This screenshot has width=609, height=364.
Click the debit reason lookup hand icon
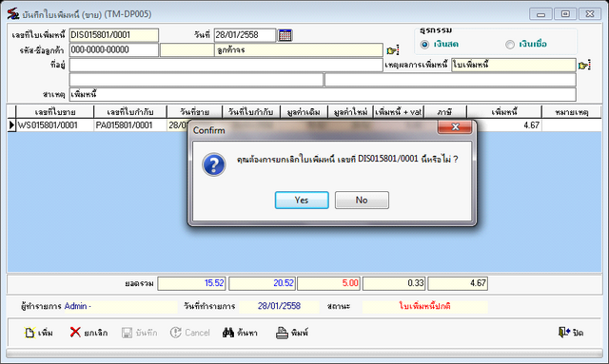pos(584,66)
